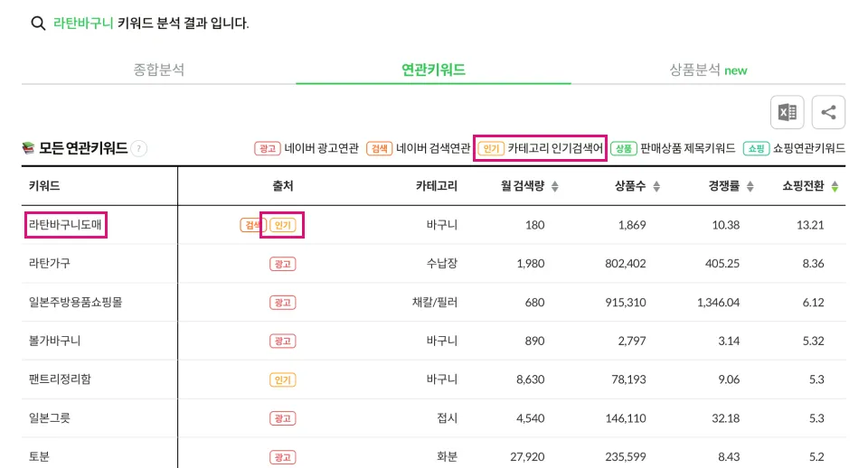The width and height of the screenshot is (868, 468).
Task: Click the 인기 badge in the 팬트리정리함 row
Action: click(x=282, y=379)
